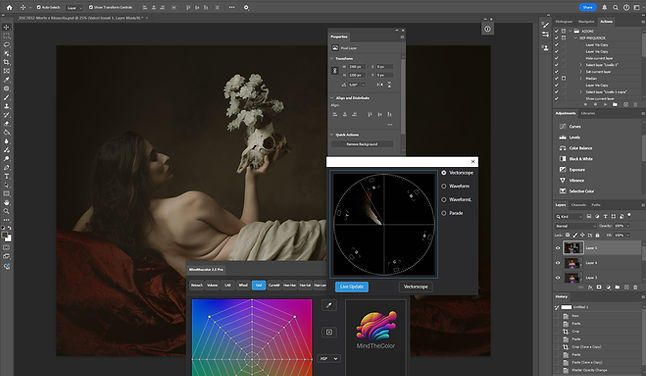
Task: Delete layer with Layers panel trash icon
Action: (x=635, y=287)
